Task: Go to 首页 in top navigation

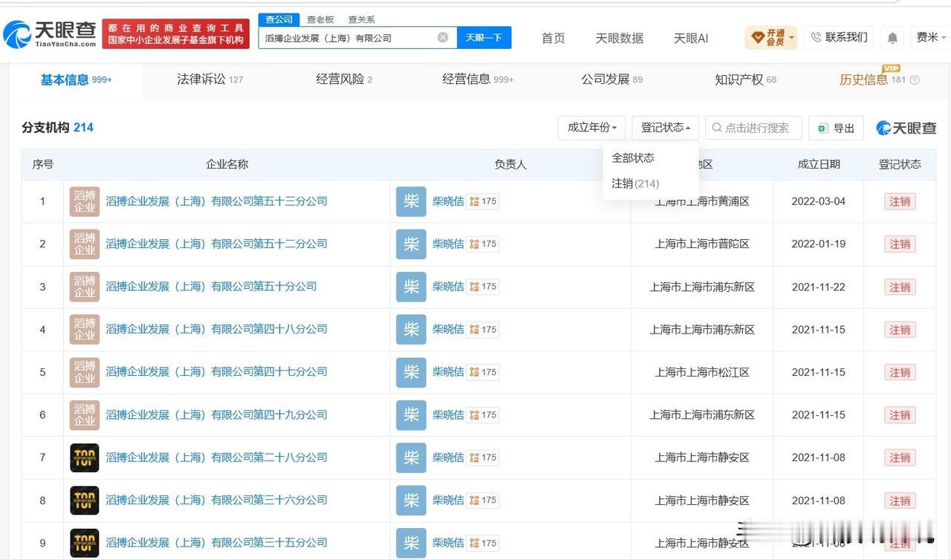Action: pyautogui.click(x=553, y=38)
